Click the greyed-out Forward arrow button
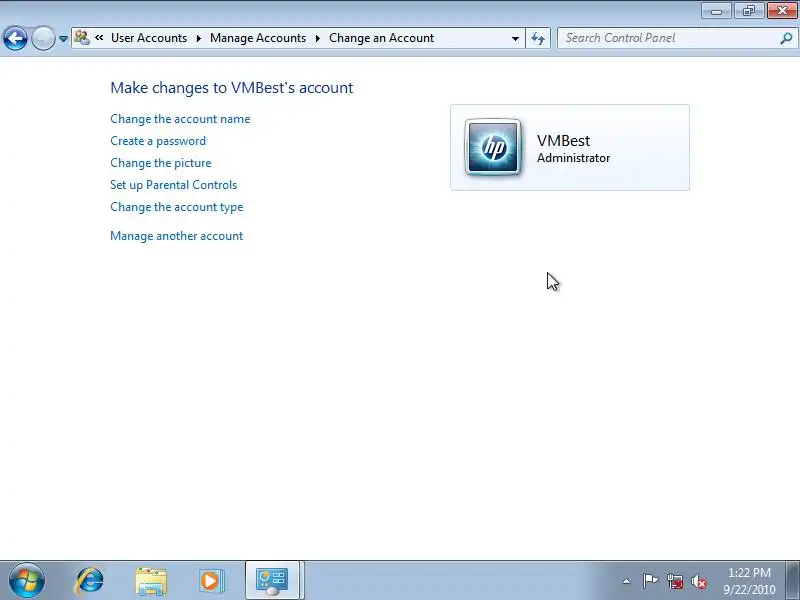Image resolution: width=800 pixels, height=600 pixels. click(43, 38)
